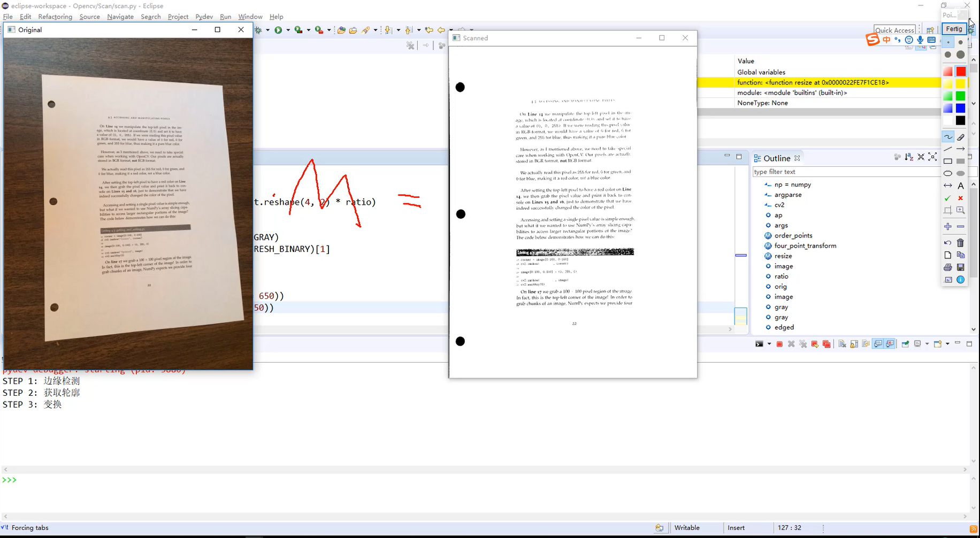Pick the solid blue color swatch
Image resolution: width=980 pixels, height=538 pixels.
961,108
